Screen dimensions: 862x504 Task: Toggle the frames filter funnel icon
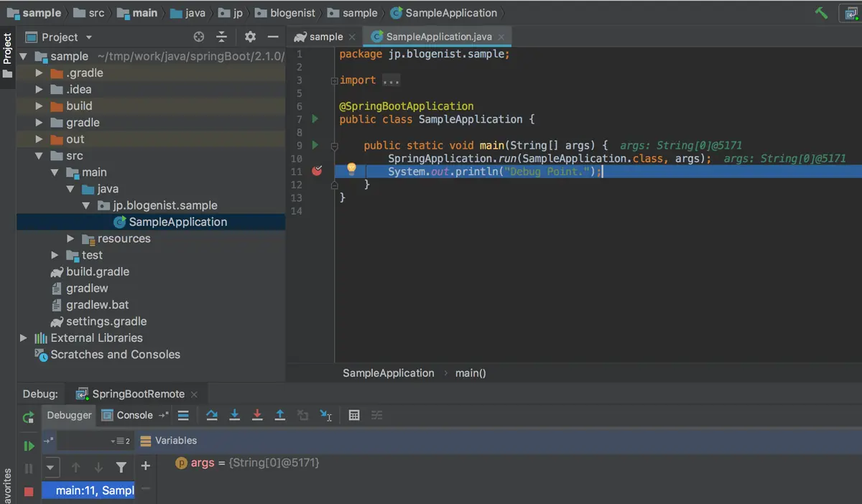[121, 467]
